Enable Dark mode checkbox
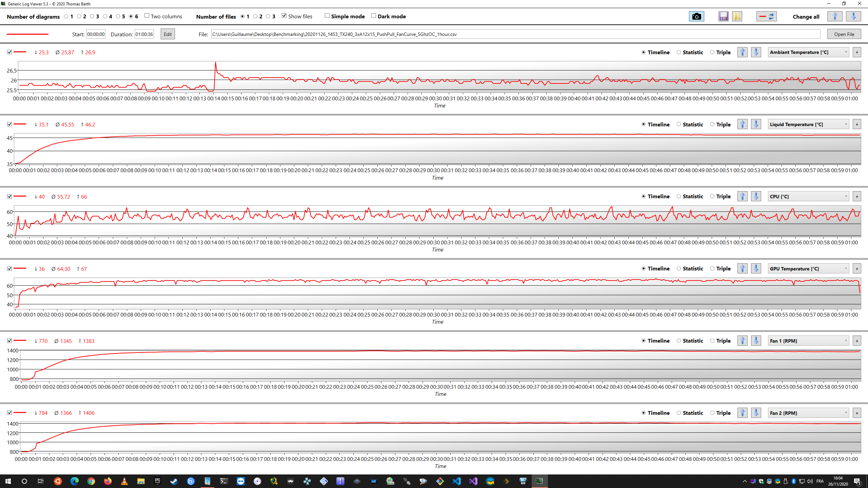The image size is (868, 488). click(374, 16)
